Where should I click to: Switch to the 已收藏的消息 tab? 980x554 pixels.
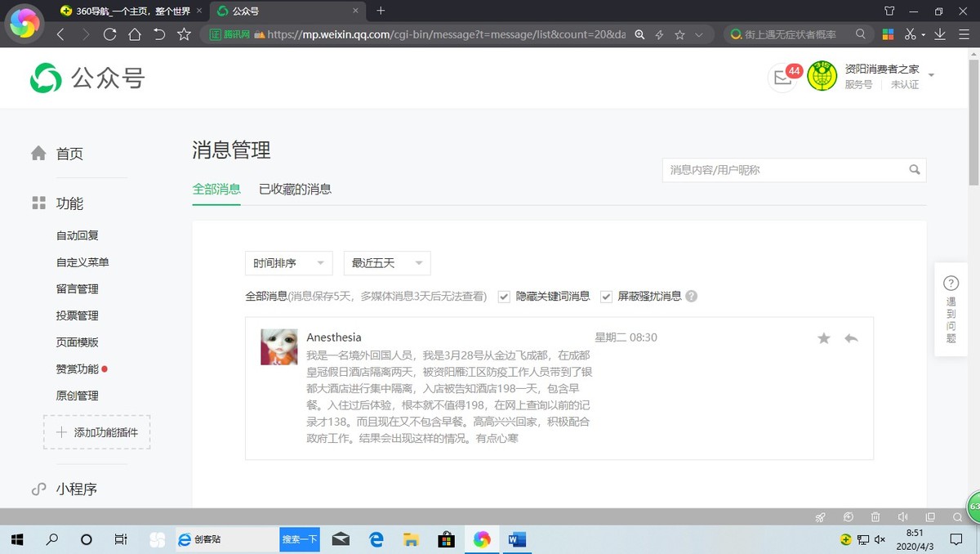pos(295,190)
